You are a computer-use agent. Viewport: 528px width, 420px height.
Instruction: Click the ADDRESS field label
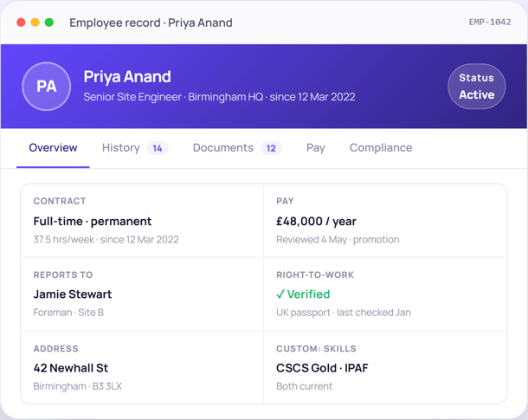55,349
